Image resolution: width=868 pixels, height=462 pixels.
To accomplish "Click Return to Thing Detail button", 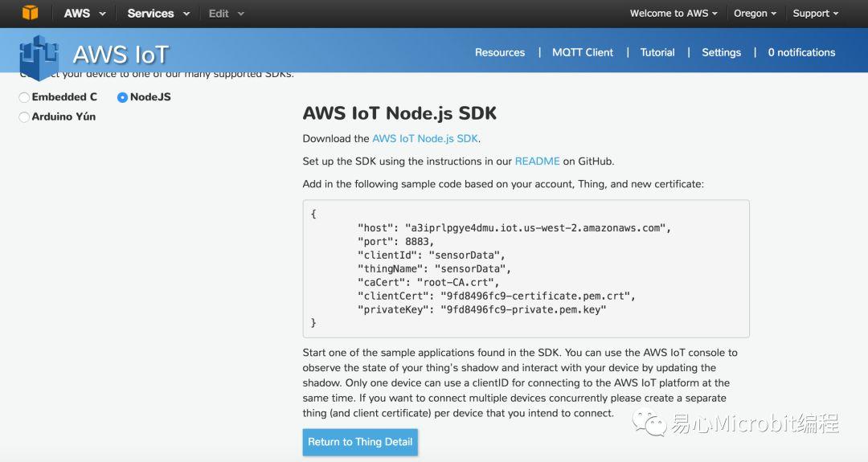I will pos(360,442).
